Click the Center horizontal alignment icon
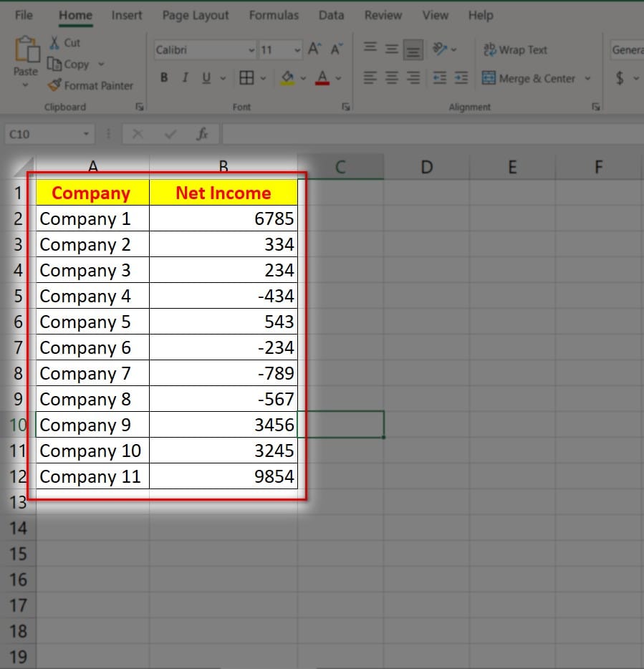This screenshot has width=644, height=669. (x=391, y=78)
